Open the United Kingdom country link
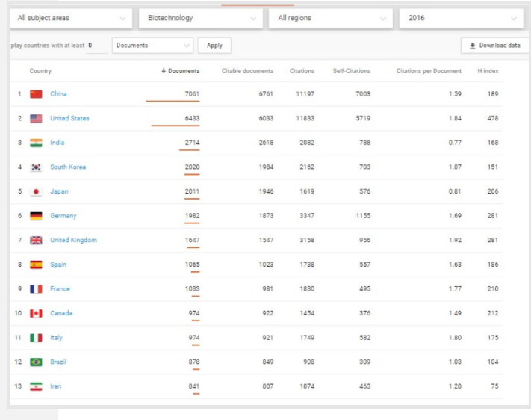531x420 pixels. [x=73, y=240]
